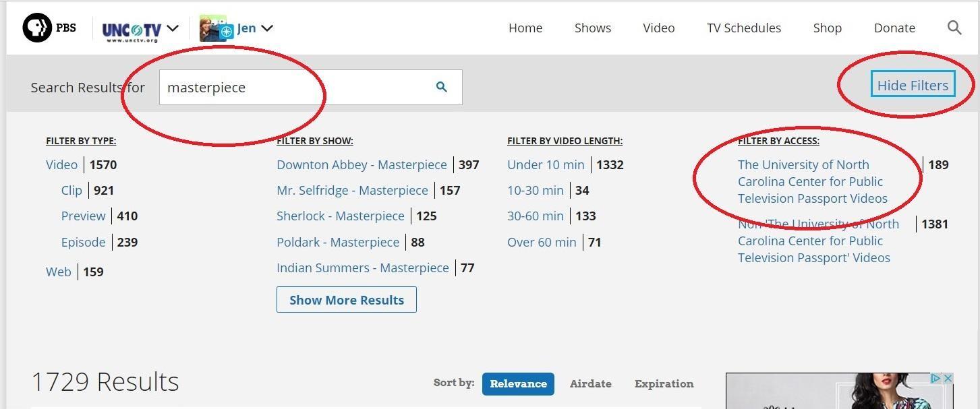980x409 pixels.
Task: Open the UNC-TV station dropdown
Action: pyautogui.click(x=173, y=28)
